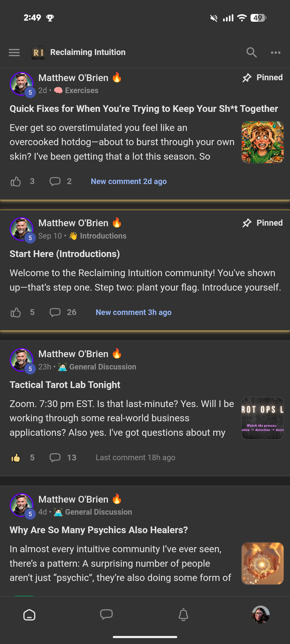Open my profile avatar in bottom bar
The image size is (290, 644).
tap(260, 615)
